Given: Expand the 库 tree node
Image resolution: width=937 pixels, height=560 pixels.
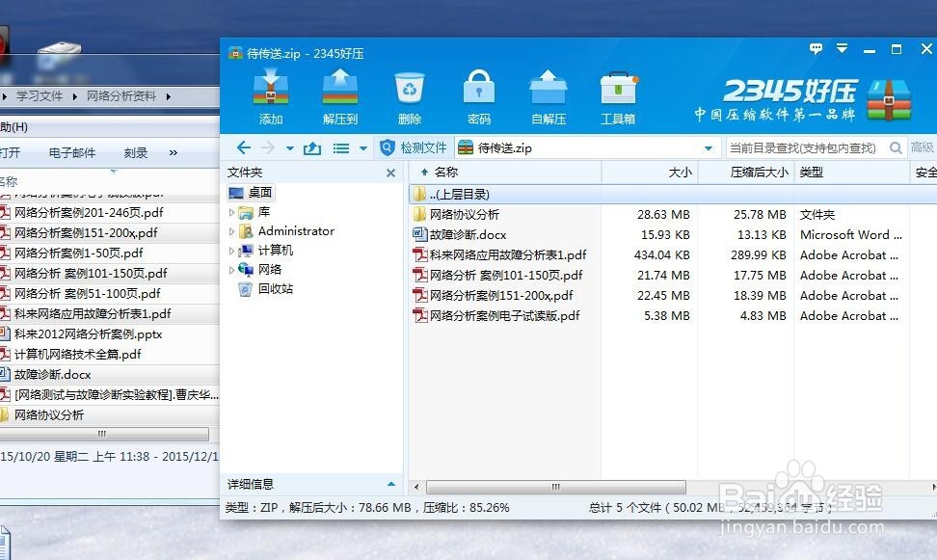Looking at the screenshot, I should (x=232, y=212).
